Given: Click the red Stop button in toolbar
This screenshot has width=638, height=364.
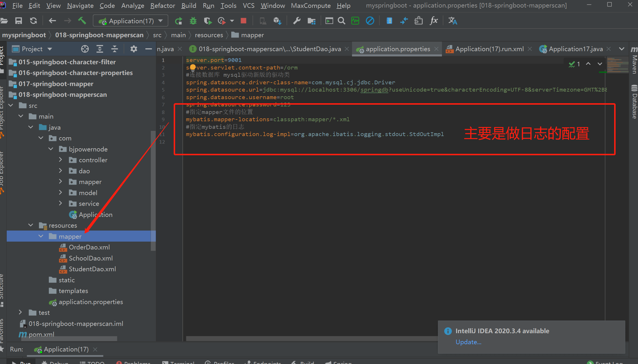Looking at the screenshot, I should [x=244, y=21].
